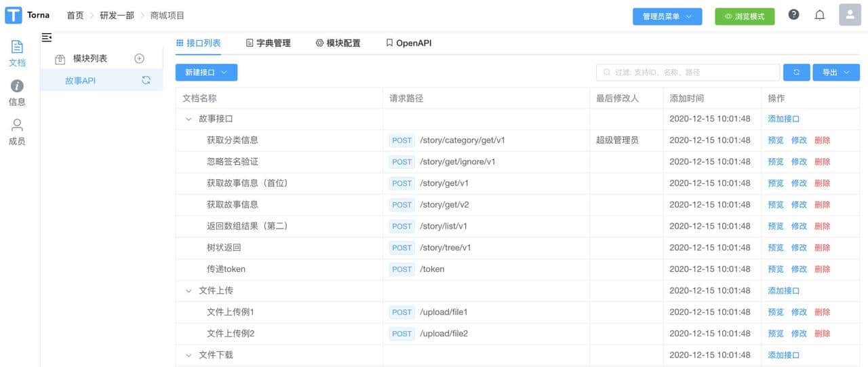Click 修改 for 忽略签名验证
Viewport: 868px width, 367px height.
coord(799,161)
